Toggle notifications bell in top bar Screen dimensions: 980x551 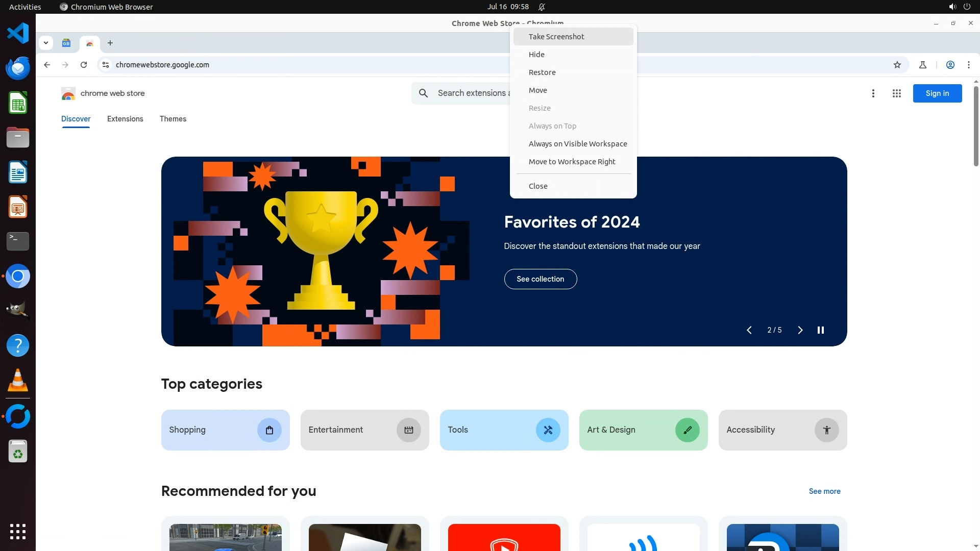[x=542, y=7]
